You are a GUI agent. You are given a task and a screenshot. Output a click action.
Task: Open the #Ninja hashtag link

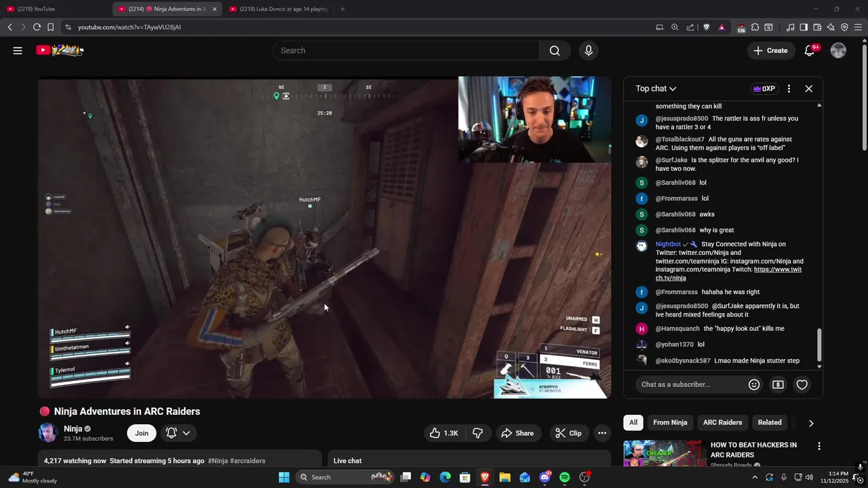[x=218, y=461]
